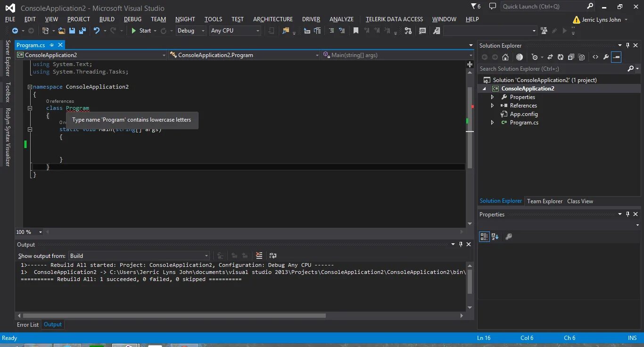Expand the Properties node in Solution Explorer

click(x=493, y=97)
